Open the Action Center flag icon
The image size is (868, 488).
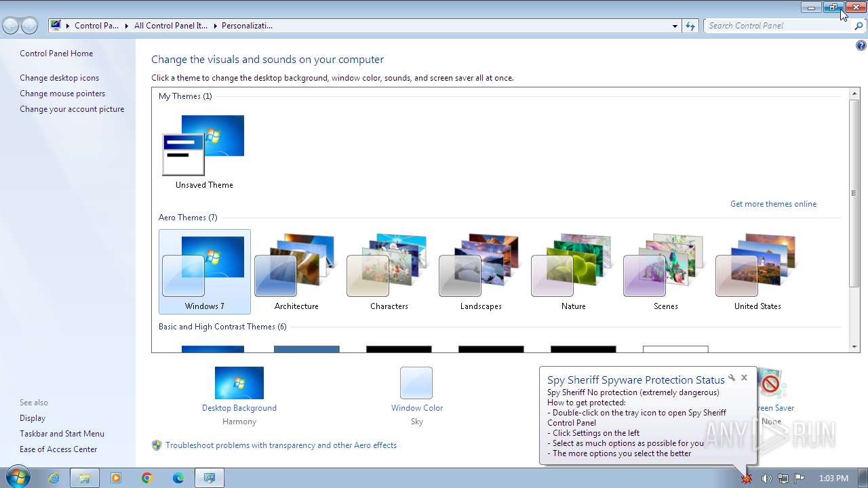coord(800,479)
